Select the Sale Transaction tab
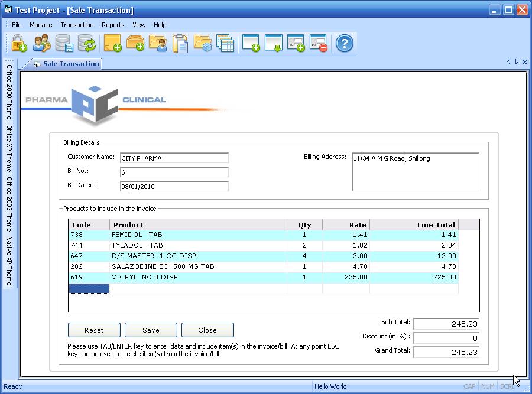The height and width of the screenshot is (394, 532). coord(70,64)
